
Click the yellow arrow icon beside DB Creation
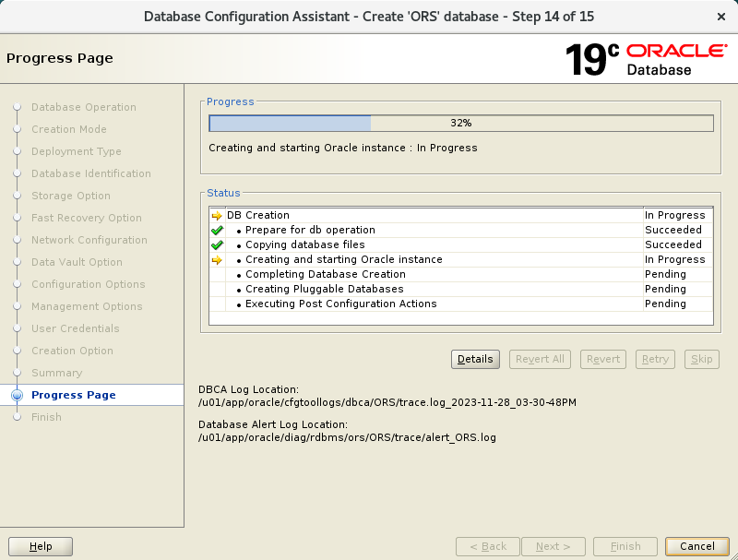[217, 216]
